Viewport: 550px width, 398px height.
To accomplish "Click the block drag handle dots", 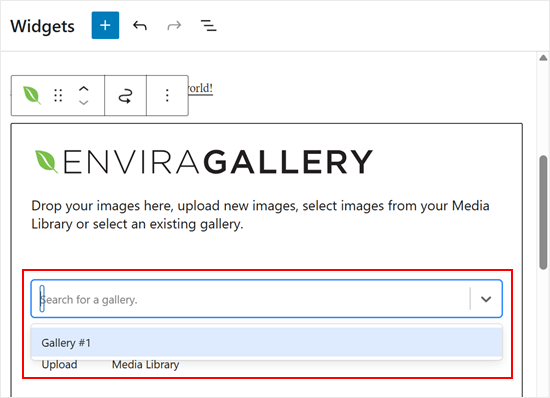I will coord(58,95).
